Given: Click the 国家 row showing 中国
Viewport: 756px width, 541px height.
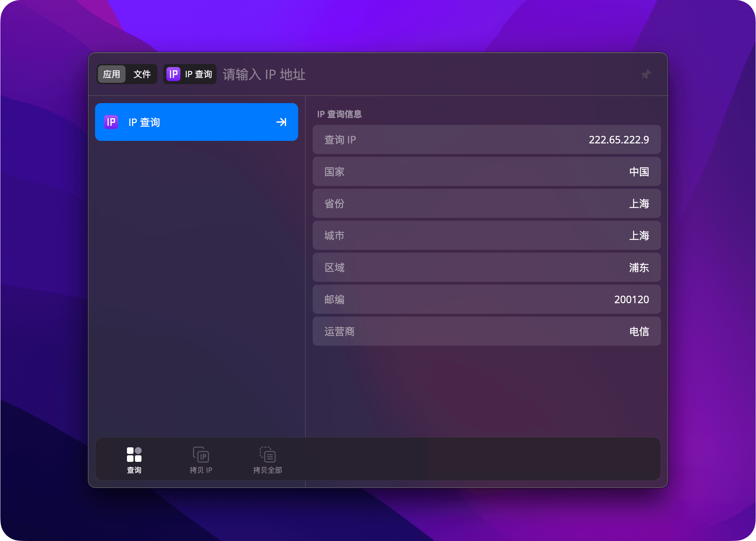Looking at the screenshot, I should (x=486, y=172).
